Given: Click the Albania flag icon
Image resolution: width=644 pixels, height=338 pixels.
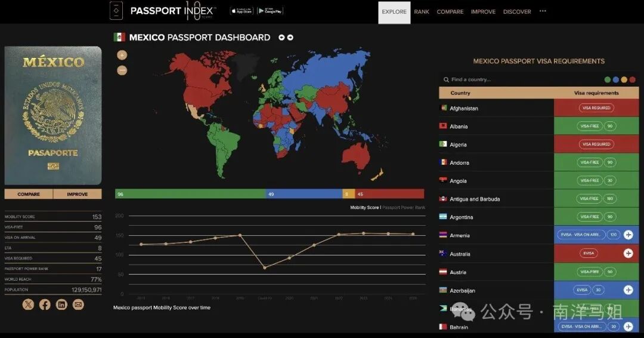Looking at the screenshot, I should (443, 126).
